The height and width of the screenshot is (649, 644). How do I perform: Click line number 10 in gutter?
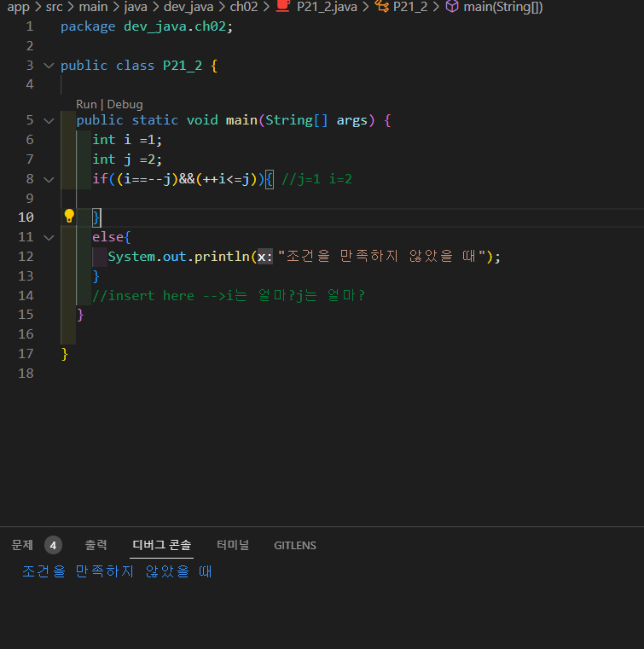[26, 217]
